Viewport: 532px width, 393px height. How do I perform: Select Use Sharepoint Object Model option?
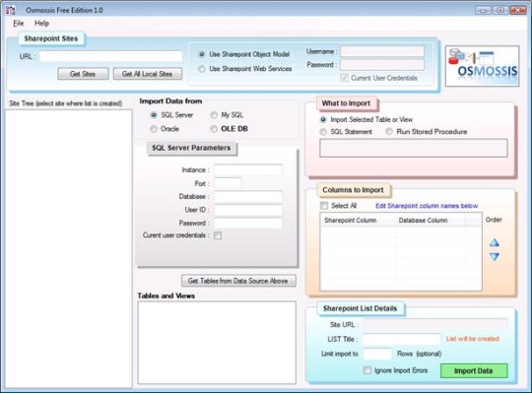[202, 54]
